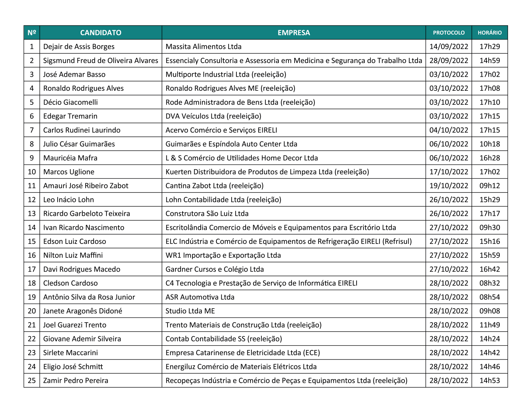This screenshot has height=411, width=532.
Task: Click the Nº column header
Action: pos(32,33)
